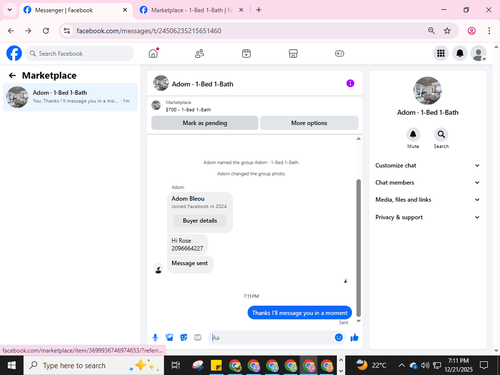Click the conversation scrollbar thumb

[x=359, y=248]
